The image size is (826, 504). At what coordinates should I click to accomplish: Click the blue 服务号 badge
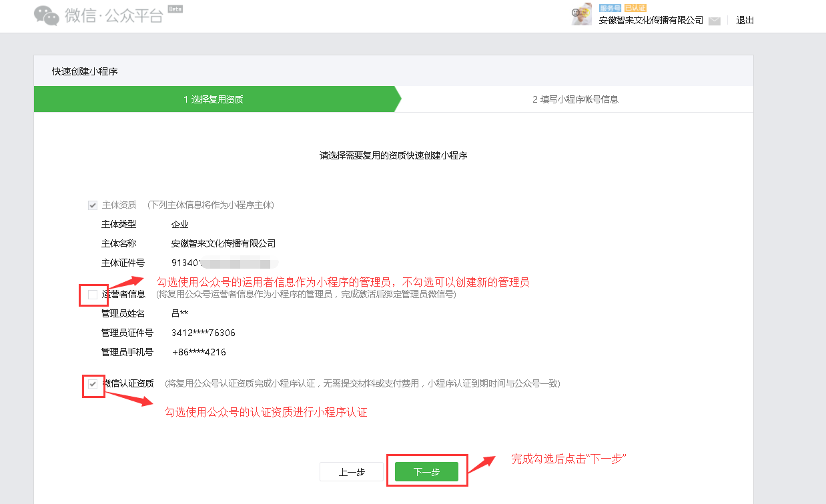[x=610, y=8]
